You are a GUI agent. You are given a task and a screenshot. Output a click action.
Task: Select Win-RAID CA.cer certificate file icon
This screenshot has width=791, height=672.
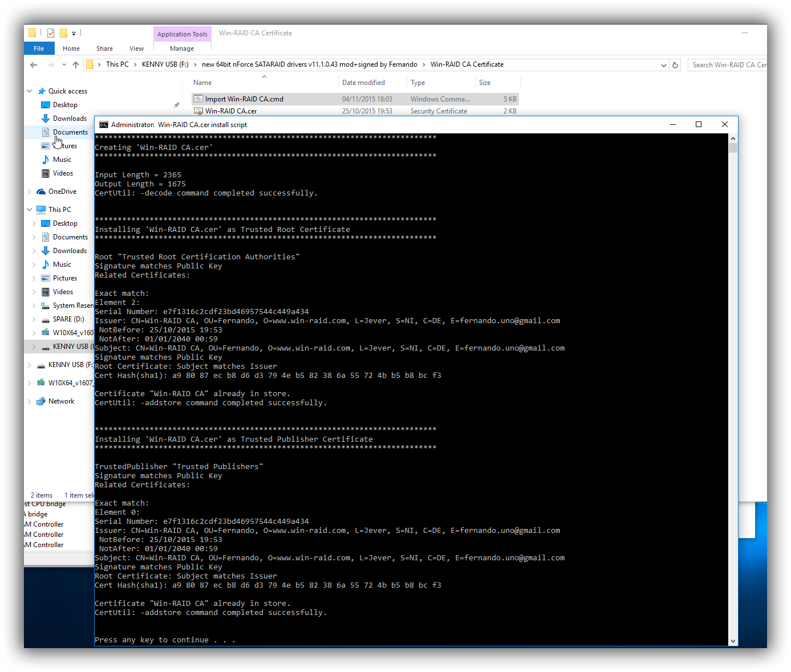coord(198,111)
